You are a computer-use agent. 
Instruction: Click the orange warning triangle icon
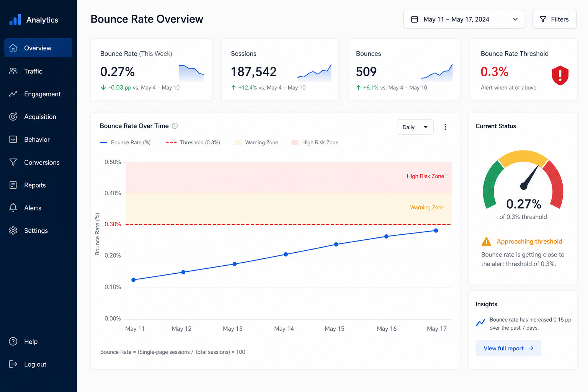pyautogui.click(x=486, y=242)
